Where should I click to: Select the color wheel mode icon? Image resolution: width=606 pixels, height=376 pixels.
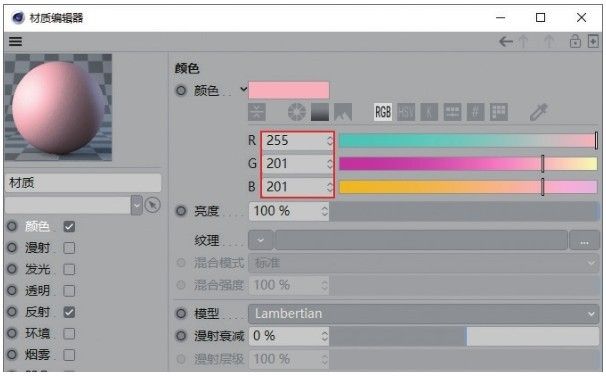[297, 112]
